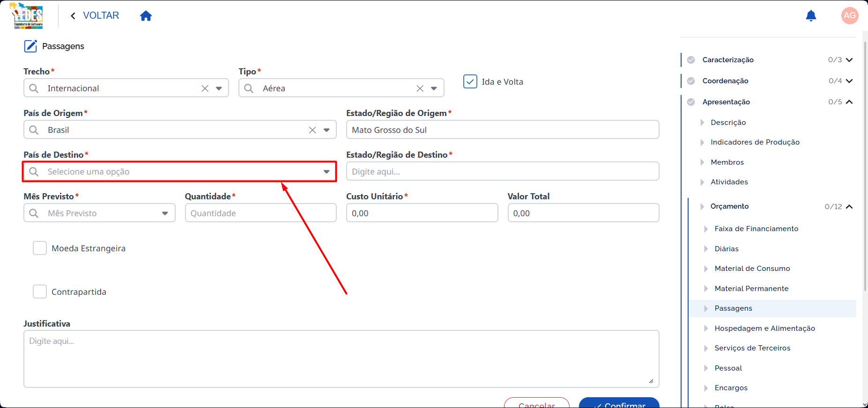Click the search icon in Trecho field

(x=34, y=88)
